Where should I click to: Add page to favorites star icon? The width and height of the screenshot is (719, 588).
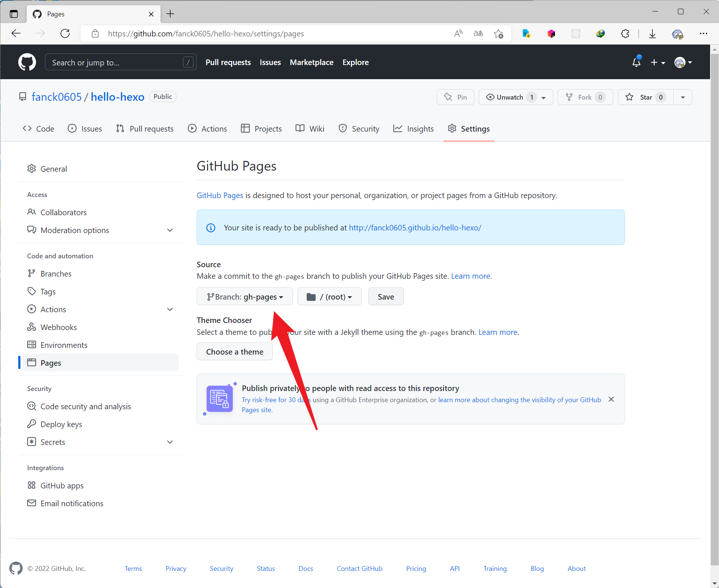tap(499, 34)
